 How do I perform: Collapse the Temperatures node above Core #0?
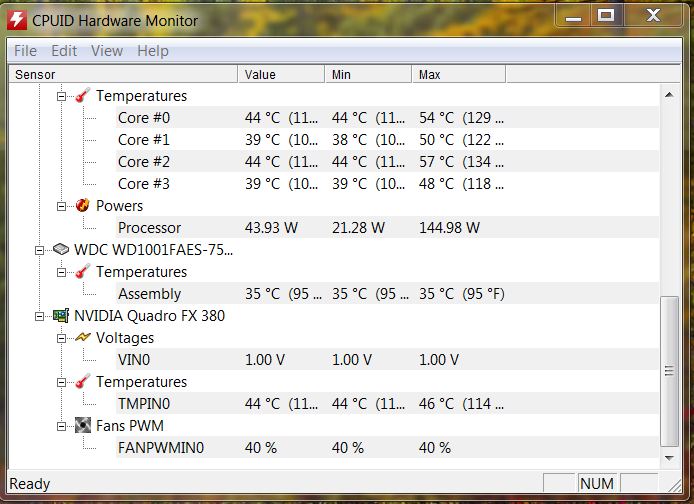coord(62,96)
